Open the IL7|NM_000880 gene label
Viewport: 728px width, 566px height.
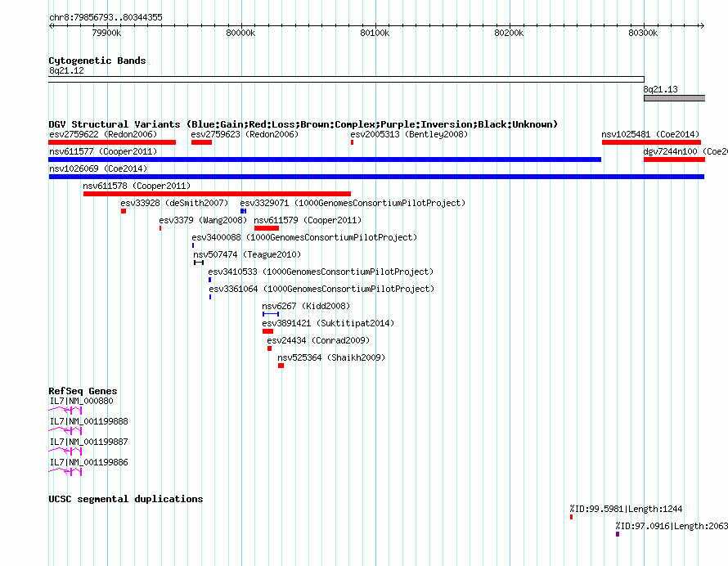[81, 401]
